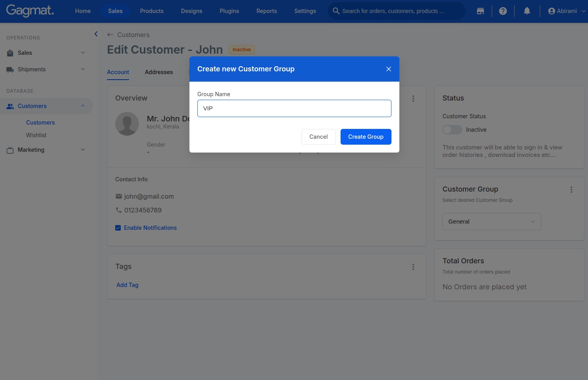The width and height of the screenshot is (588, 380).
Task: Open the General customer group dropdown
Action: (492, 222)
